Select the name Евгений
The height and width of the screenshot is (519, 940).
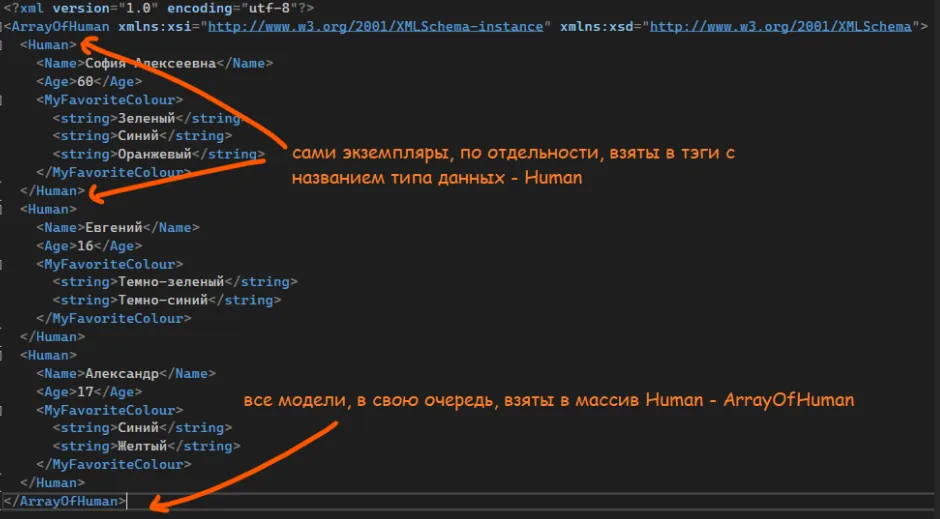(114, 227)
